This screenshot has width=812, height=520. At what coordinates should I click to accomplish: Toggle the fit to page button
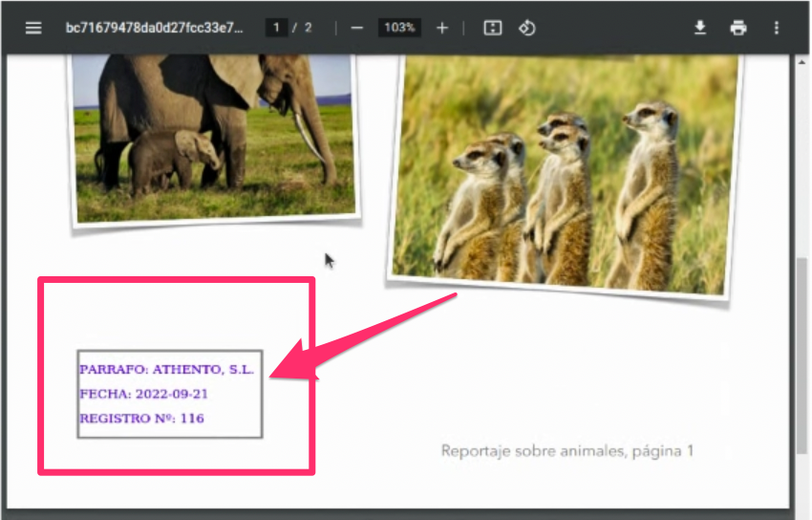click(492, 28)
